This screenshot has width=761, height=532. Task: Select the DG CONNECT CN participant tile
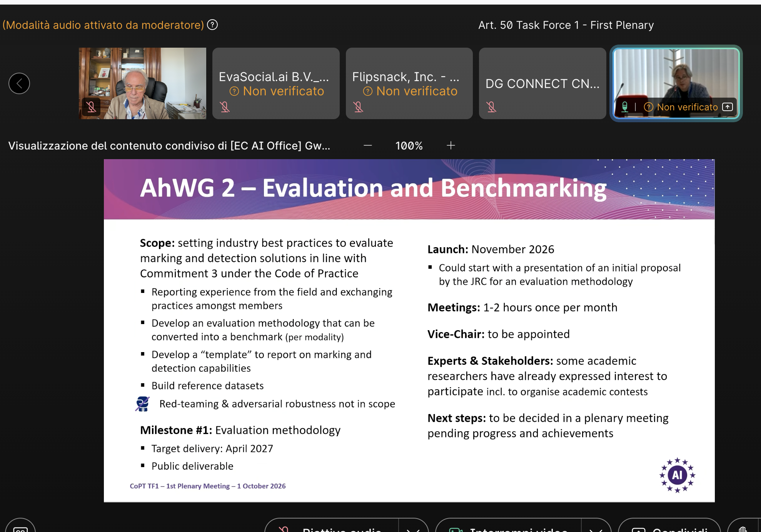542,83
